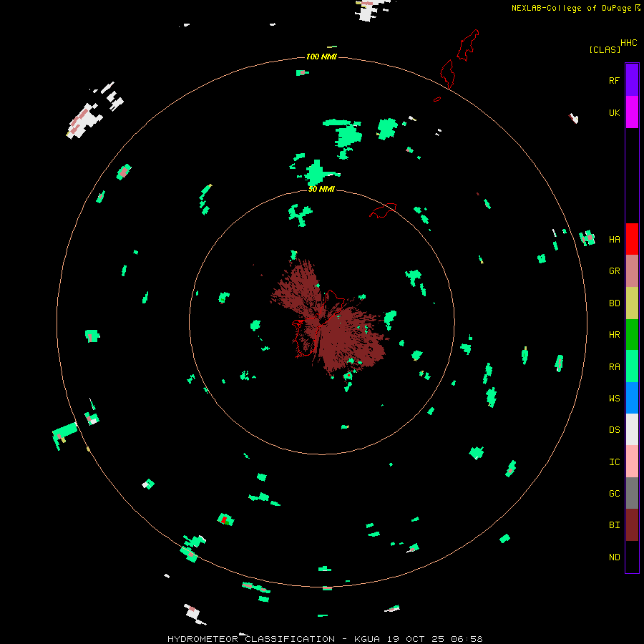Select the WS blue legend swatch
The width and height of the screenshot is (644, 644).
click(632, 398)
